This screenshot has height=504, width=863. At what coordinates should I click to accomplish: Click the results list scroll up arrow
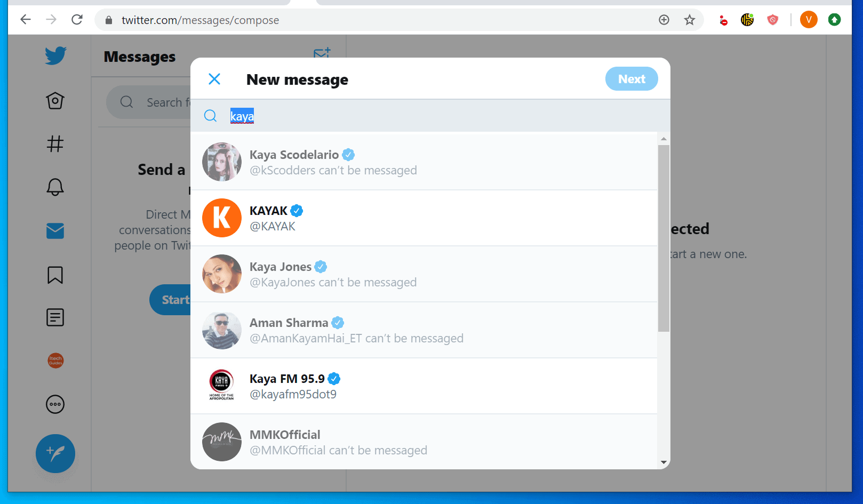[664, 139]
